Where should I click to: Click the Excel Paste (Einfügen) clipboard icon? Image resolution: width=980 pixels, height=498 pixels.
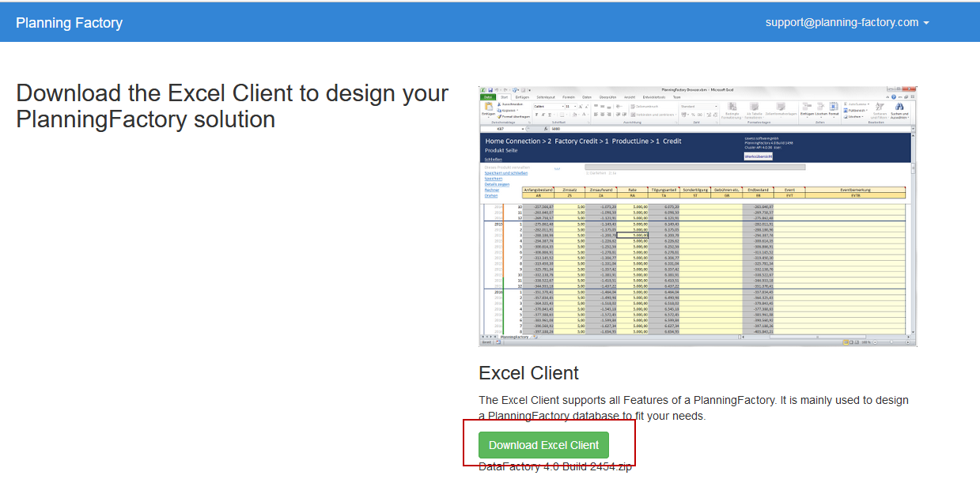pyautogui.click(x=488, y=108)
